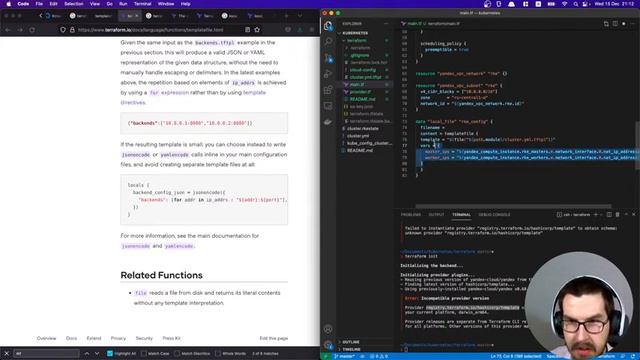
Task: Close the terminal panel
Action: 633,214
